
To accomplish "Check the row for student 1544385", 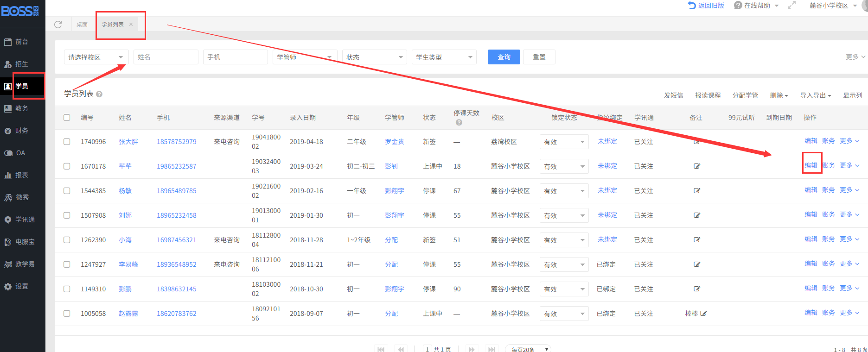I will pyautogui.click(x=67, y=191).
